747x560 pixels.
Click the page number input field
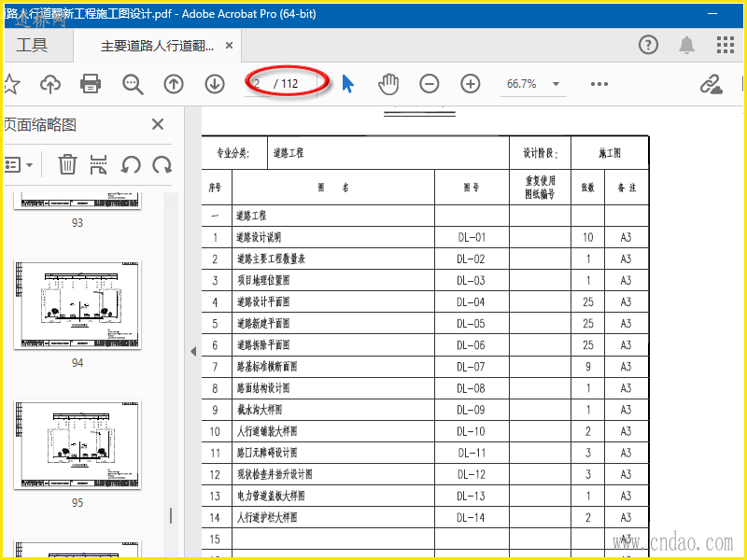click(x=258, y=84)
